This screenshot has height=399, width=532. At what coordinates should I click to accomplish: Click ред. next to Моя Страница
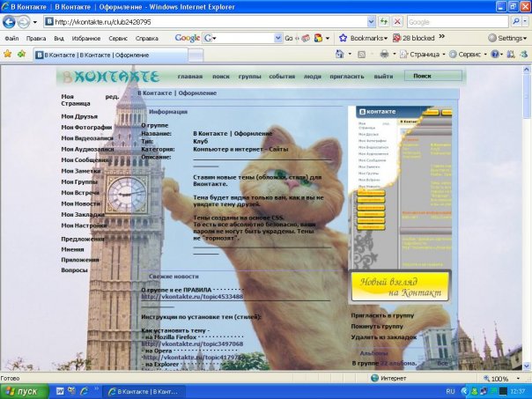coord(112,97)
